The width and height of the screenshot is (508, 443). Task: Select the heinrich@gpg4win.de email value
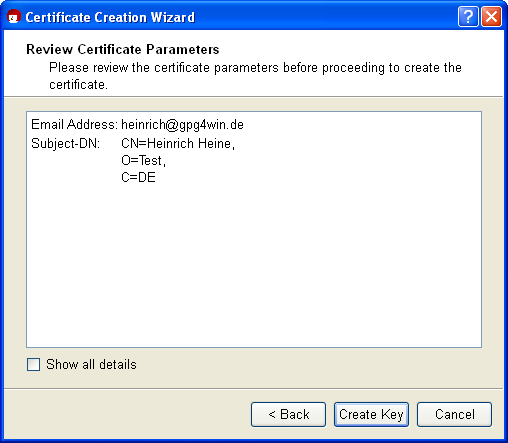point(182,125)
